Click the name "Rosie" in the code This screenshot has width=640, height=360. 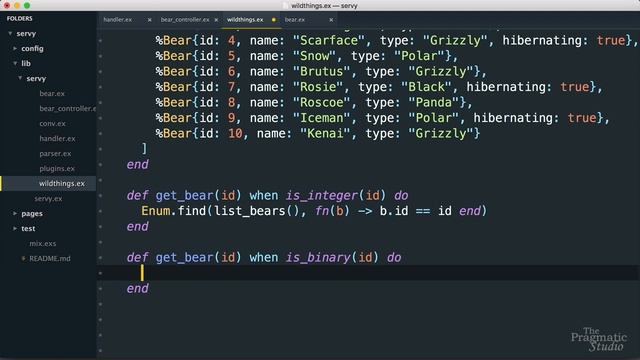point(318,87)
